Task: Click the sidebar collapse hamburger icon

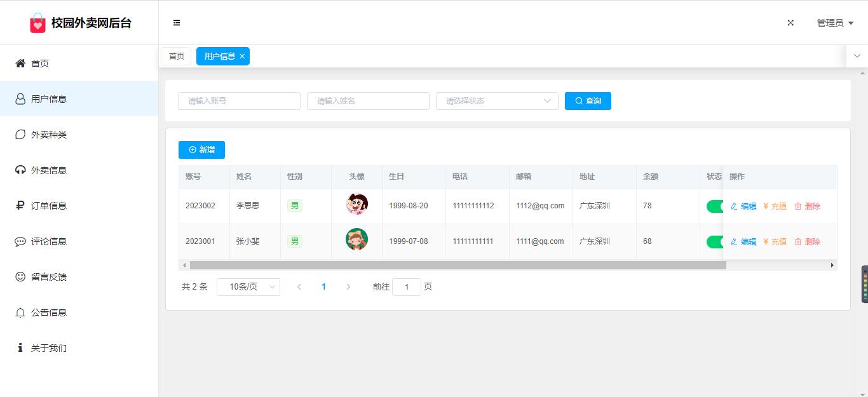Action: (177, 23)
